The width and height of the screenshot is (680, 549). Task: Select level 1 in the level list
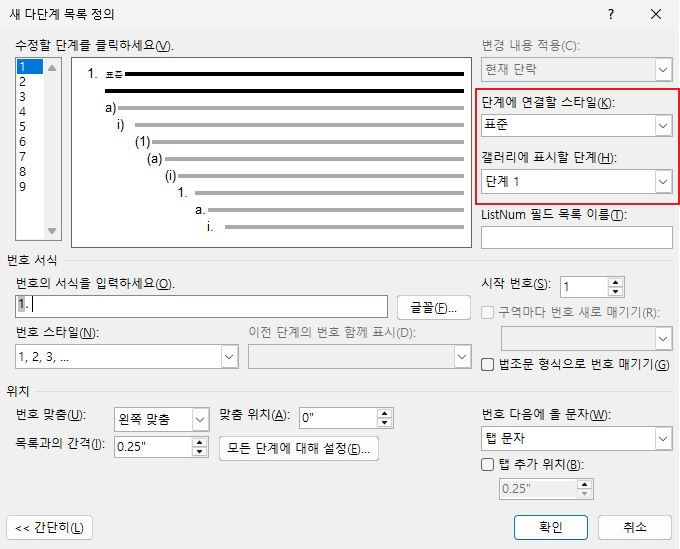pos(29,67)
